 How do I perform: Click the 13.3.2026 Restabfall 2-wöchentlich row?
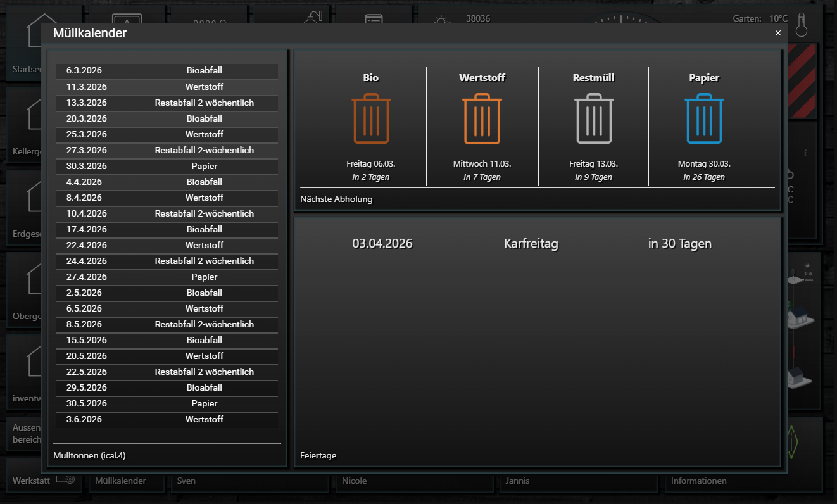(x=167, y=103)
